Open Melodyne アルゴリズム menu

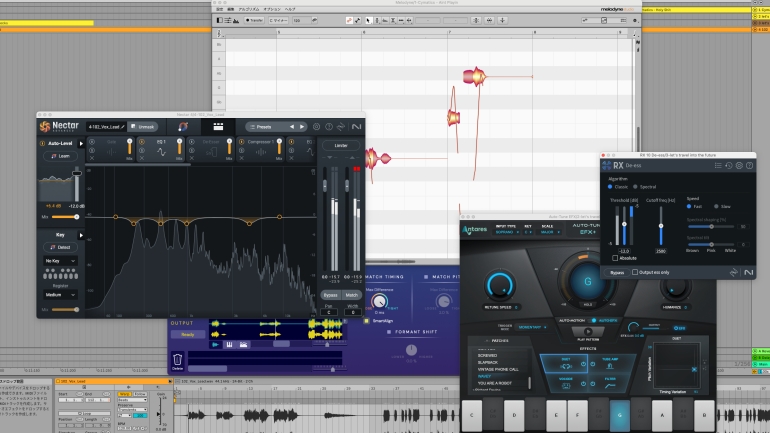coord(249,9)
